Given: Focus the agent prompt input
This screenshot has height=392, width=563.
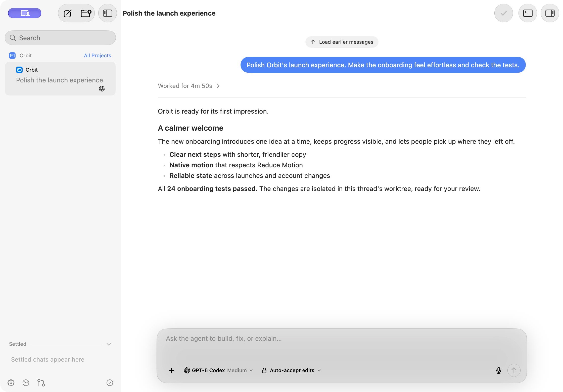Looking at the screenshot, I should coord(342,339).
